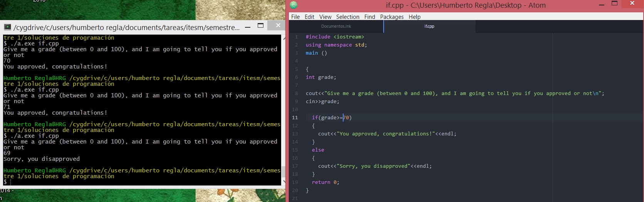Click the 'You approved, congratulations!' cout line in editor
The image size is (644, 202).
387,134
